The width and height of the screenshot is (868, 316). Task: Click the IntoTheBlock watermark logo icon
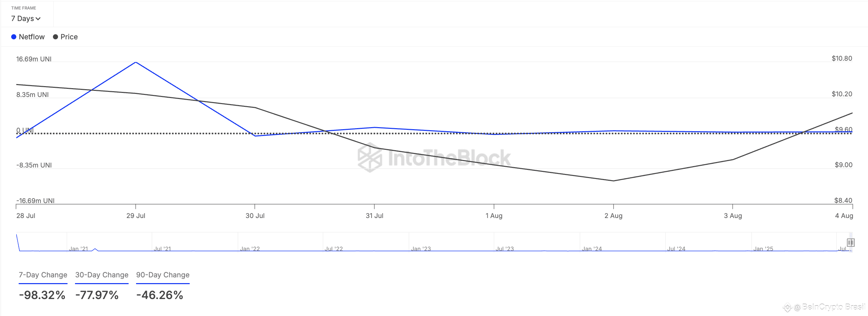pos(370,157)
